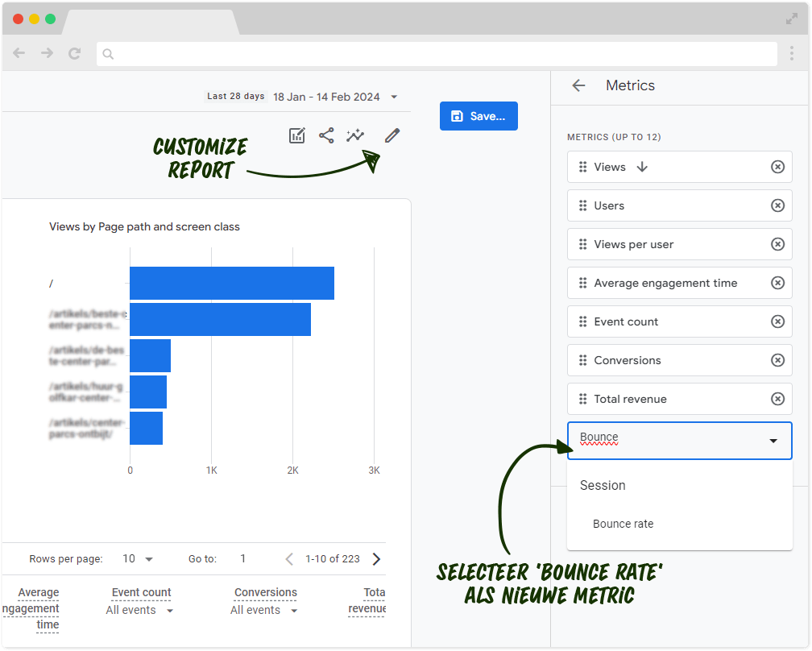The width and height of the screenshot is (812, 651).
Task: Go back using the Metrics panel arrow
Action: [x=578, y=85]
